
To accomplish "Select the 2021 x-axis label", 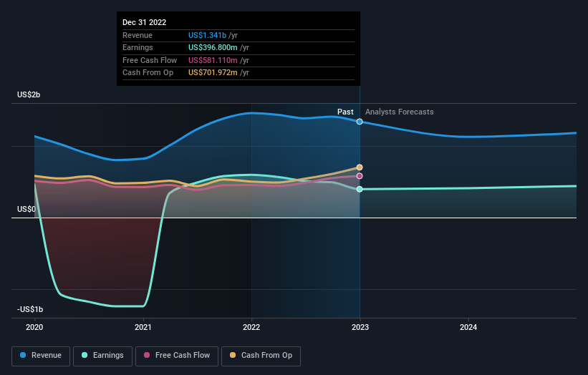I will coord(143,327).
